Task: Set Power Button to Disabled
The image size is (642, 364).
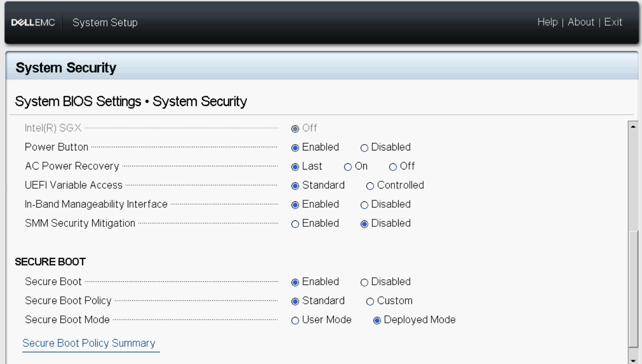Action: 364,147
